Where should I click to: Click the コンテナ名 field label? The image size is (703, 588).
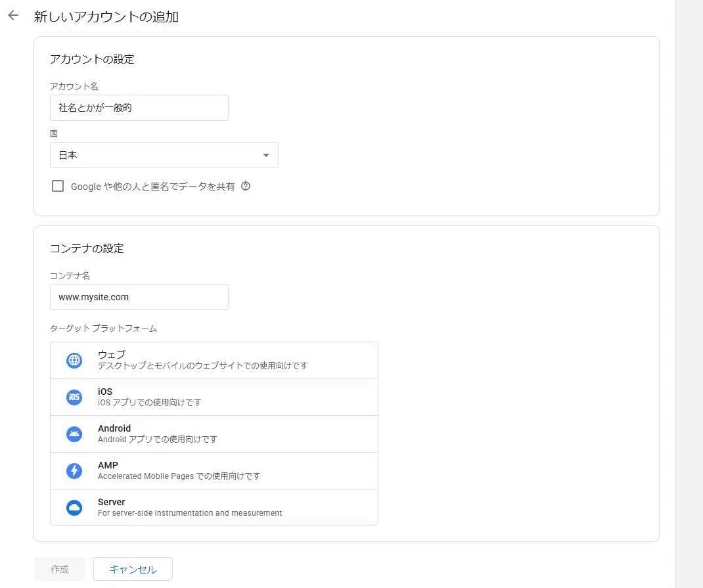coord(70,276)
